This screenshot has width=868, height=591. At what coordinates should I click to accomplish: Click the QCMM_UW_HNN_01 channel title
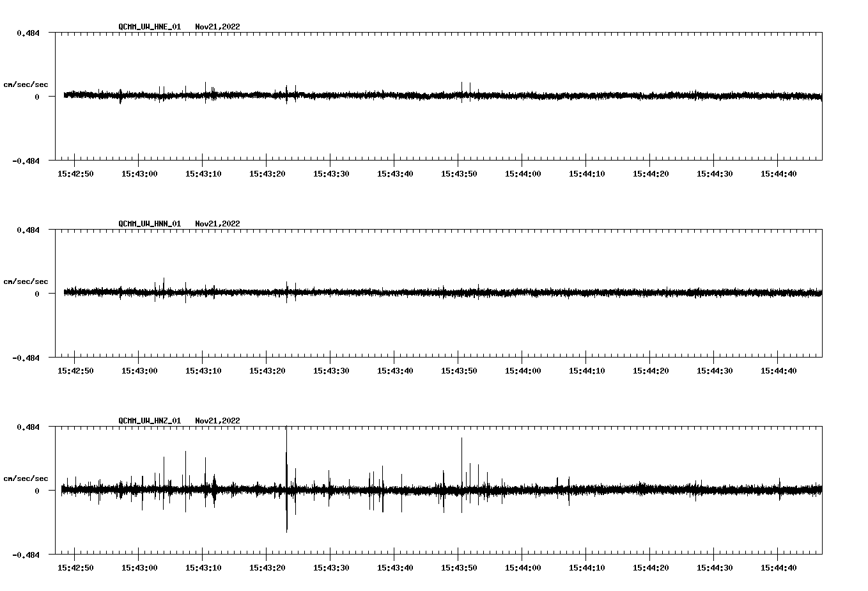tap(150, 224)
